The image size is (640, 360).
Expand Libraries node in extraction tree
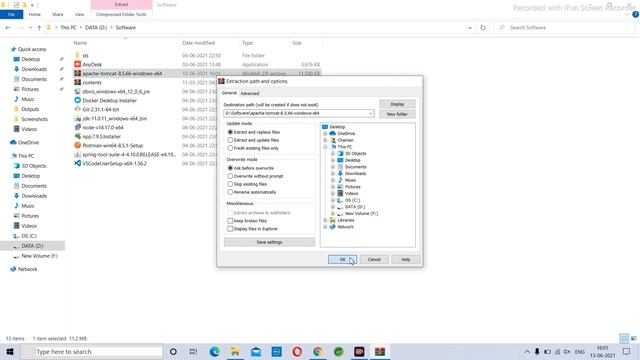(325, 220)
